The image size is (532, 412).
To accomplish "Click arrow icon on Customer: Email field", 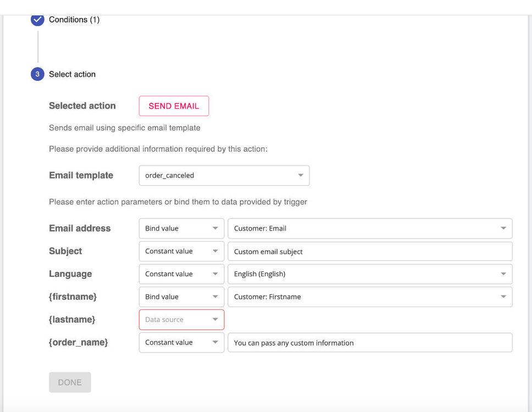I will (x=503, y=229).
